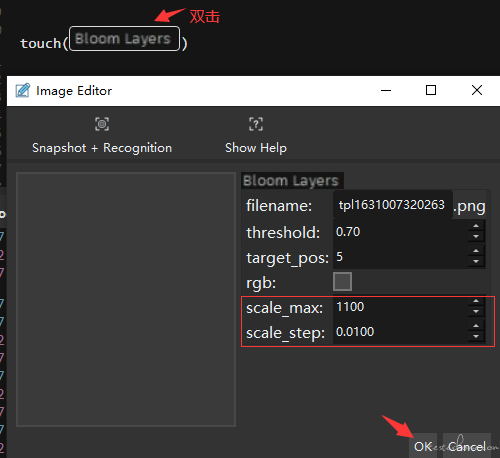This screenshot has height=458, width=500.
Task: Increase scale_step with the up arrow
Action: click(476, 326)
